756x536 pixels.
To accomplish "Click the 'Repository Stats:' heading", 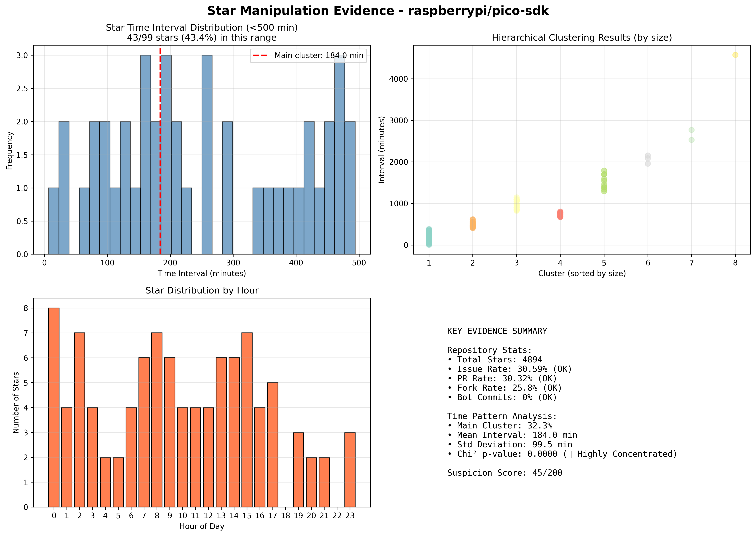I will pyautogui.click(x=489, y=350).
